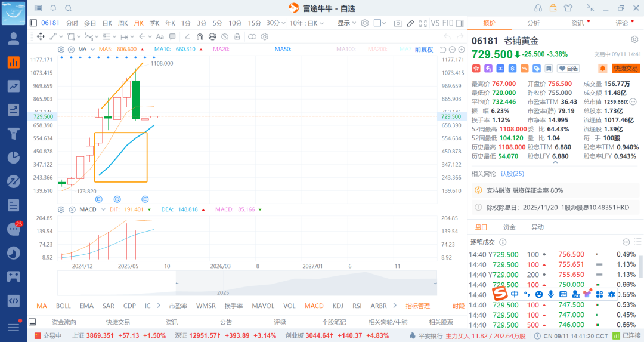Select 月K period tab
644x342 pixels.
click(x=138, y=23)
